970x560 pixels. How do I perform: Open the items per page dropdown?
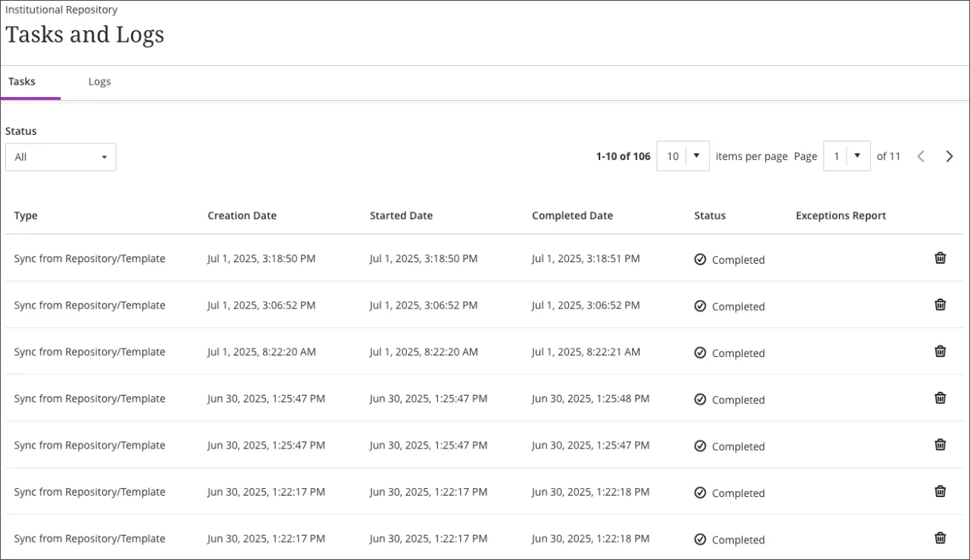[682, 155]
